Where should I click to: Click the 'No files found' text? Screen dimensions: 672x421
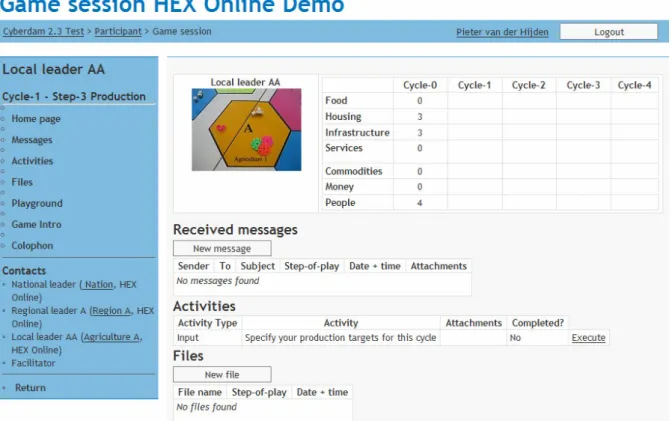click(x=206, y=407)
